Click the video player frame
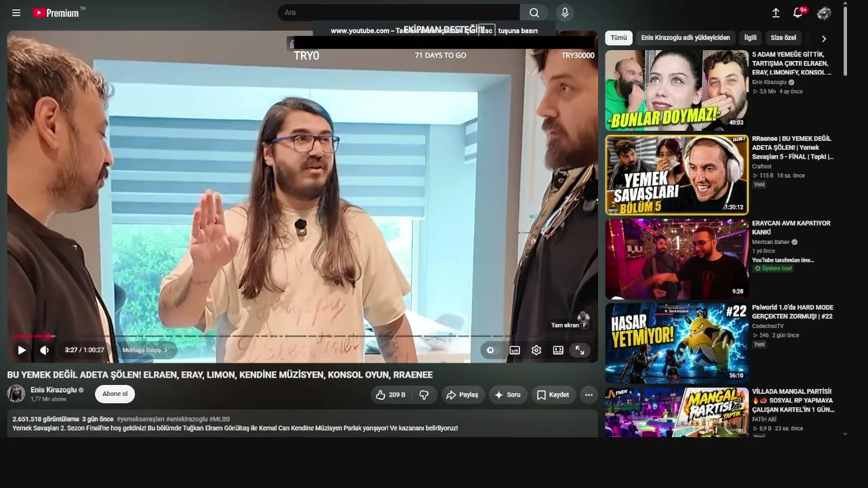868x488 pixels. tap(302, 197)
